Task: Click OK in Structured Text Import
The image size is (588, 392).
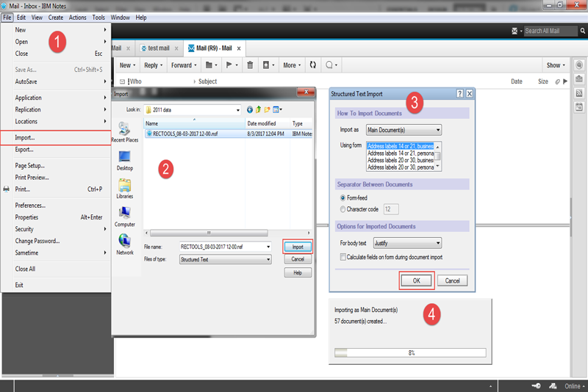Action: [x=416, y=280]
